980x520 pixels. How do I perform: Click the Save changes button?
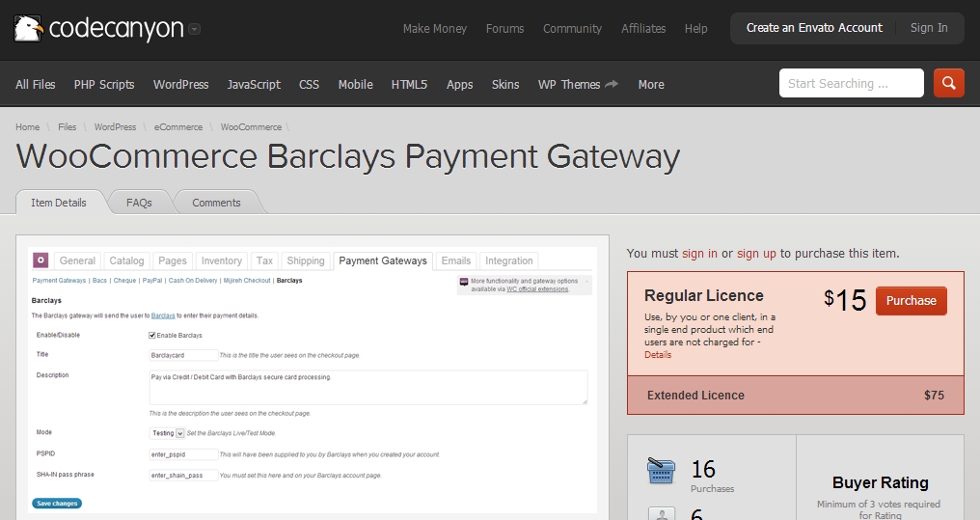tap(57, 504)
